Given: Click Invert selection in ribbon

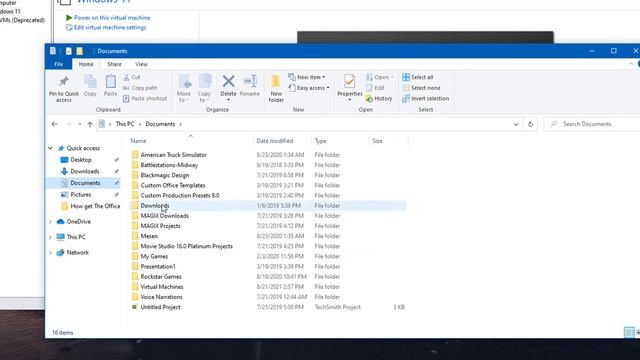Looking at the screenshot, I should coord(425,98).
